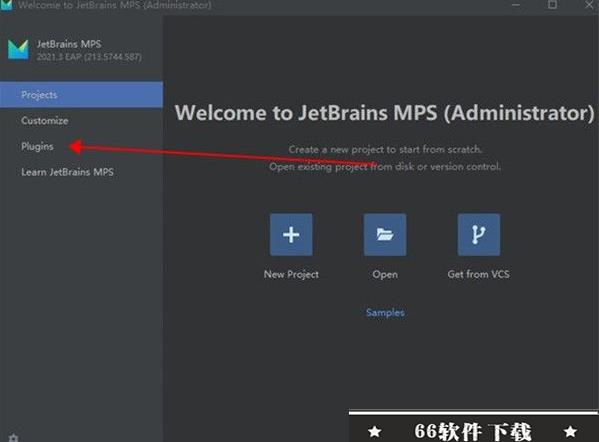599x442 pixels.
Task: Click the Welcome to JetBrains MPS heading
Action: (385, 113)
